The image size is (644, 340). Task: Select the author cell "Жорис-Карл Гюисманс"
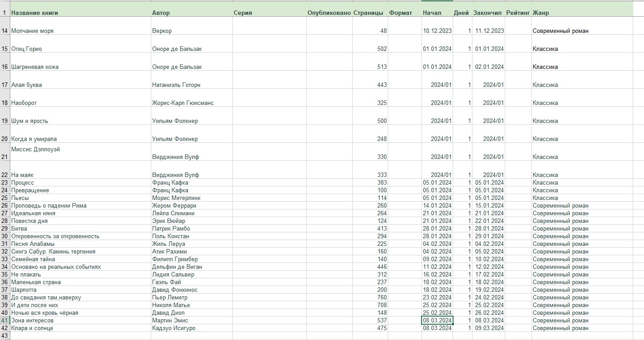[x=191, y=98]
